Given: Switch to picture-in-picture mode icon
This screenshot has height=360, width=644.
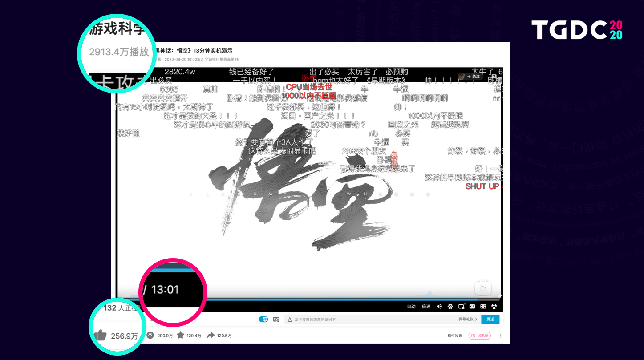Looking at the screenshot, I should pyautogui.click(x=462, y=307).
